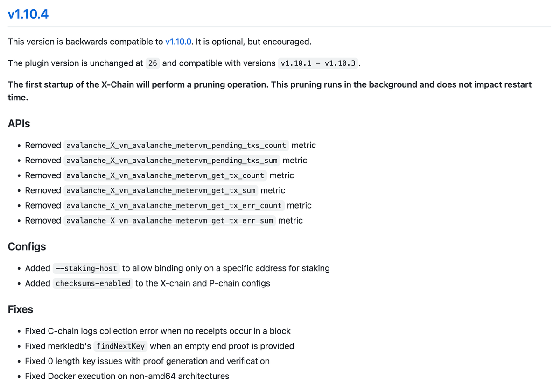Click the v1.10.1 – v1.10.3 version range code
Image resolution: width=560 pixels, height=392 pixels.
point(318,63)
